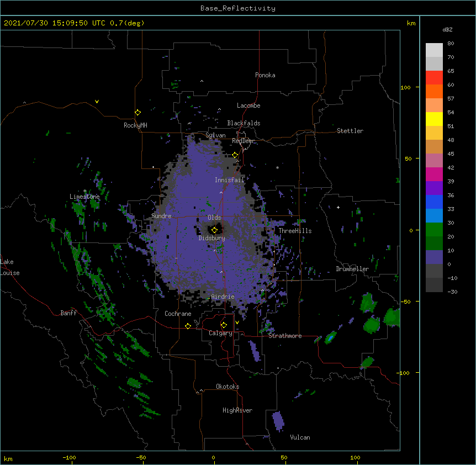This screenshot has height=465, width=476.
Task: Click the Sylvan town label
Action: [x=215, y=135]
